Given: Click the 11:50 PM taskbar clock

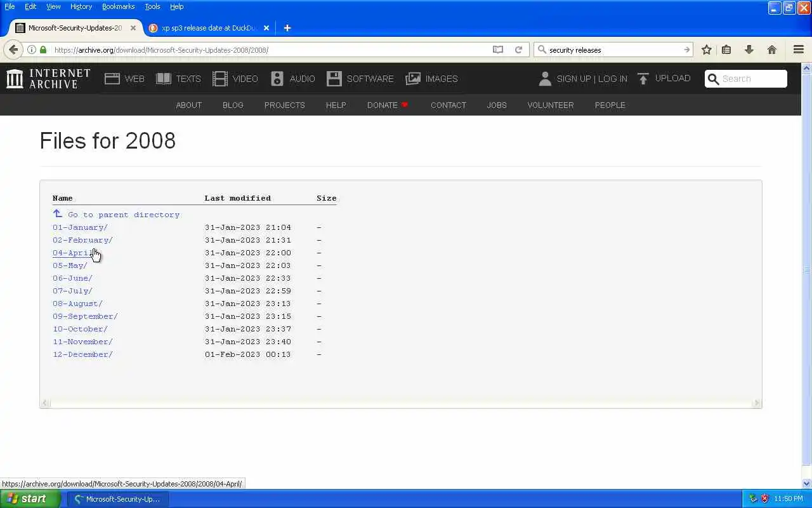Looking at the screenshot, I should tap(789, 499).
